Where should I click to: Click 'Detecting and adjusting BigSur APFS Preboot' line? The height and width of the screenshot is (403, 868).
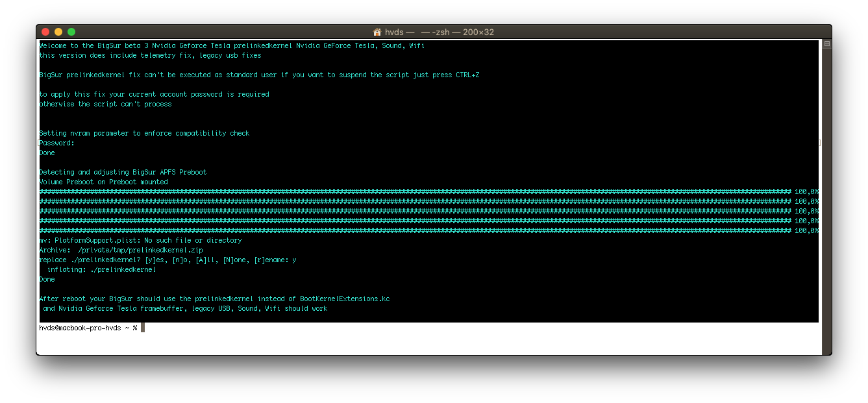click(123, 172)
